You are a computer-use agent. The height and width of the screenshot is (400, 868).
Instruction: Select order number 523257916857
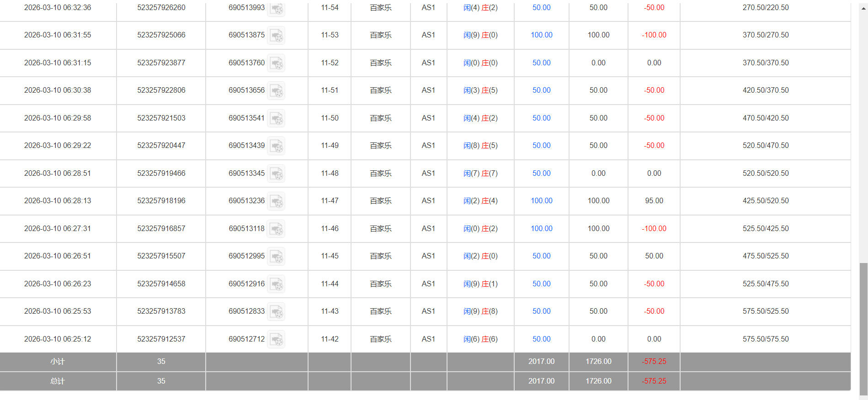pyautogui.click(x=161, y=229)
